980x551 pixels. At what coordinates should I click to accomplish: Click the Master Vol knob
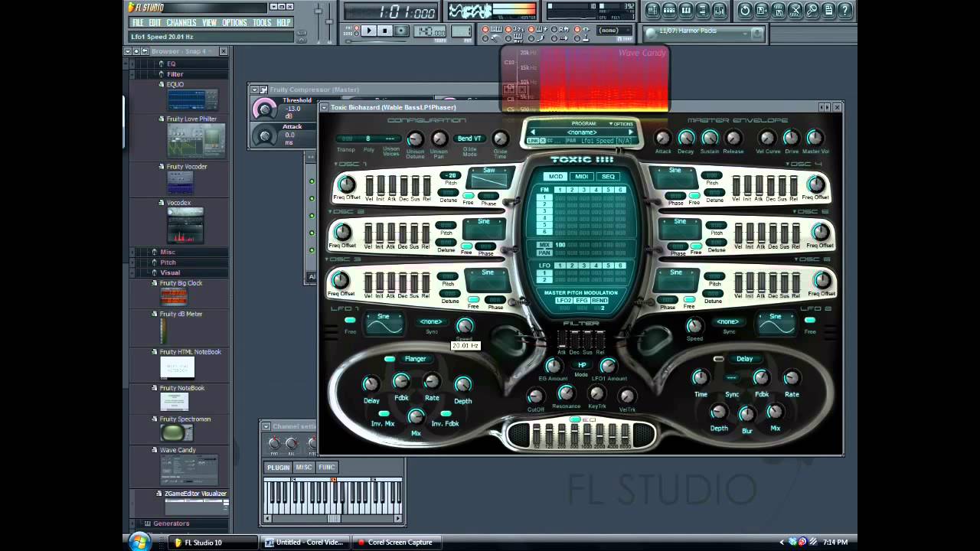[x=815, y=139]
